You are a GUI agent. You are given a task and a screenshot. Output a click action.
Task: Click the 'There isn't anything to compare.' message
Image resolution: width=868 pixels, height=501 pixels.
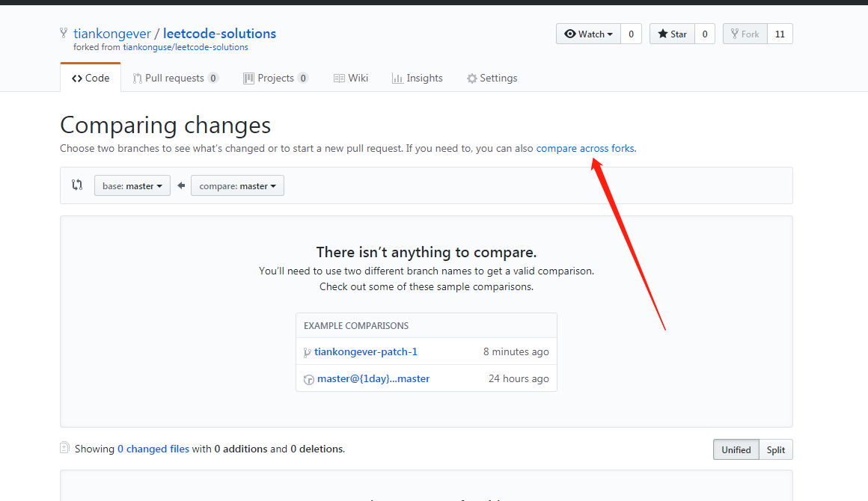[427, 252]
